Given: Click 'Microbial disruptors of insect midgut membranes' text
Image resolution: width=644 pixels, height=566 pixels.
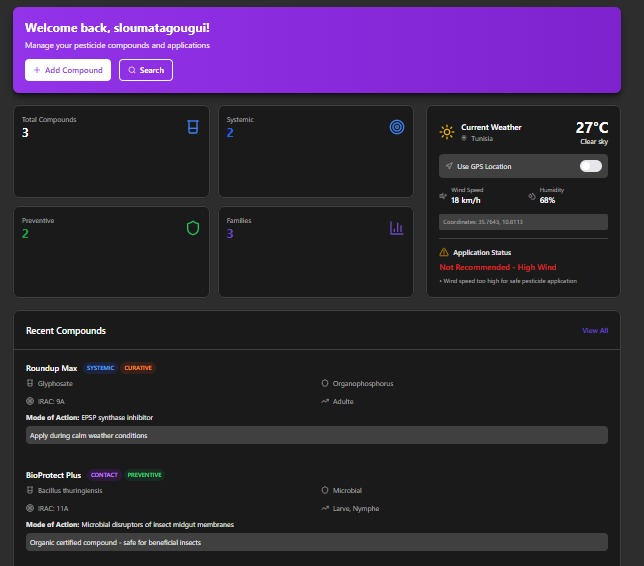Looking at the screenshot, I should click(158, 525).
